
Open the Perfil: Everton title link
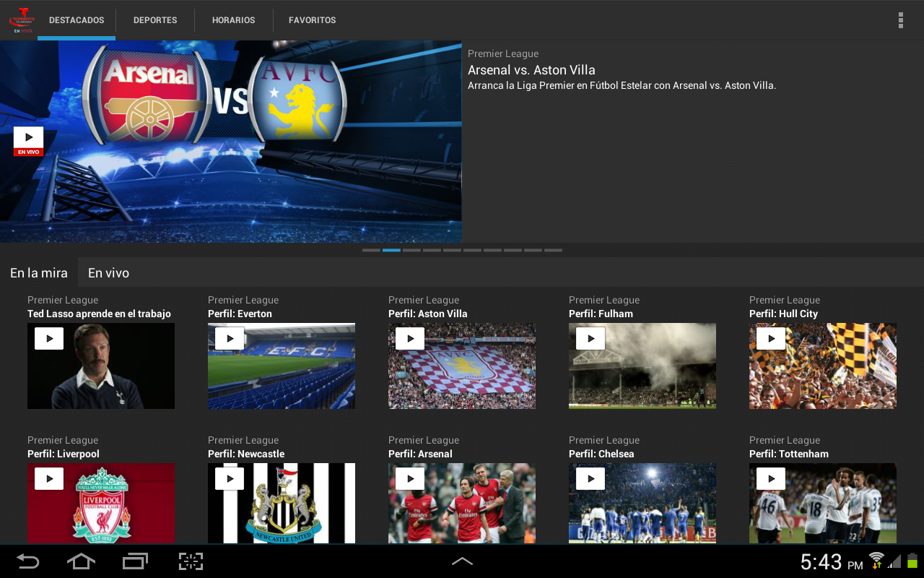coord(240,314)
